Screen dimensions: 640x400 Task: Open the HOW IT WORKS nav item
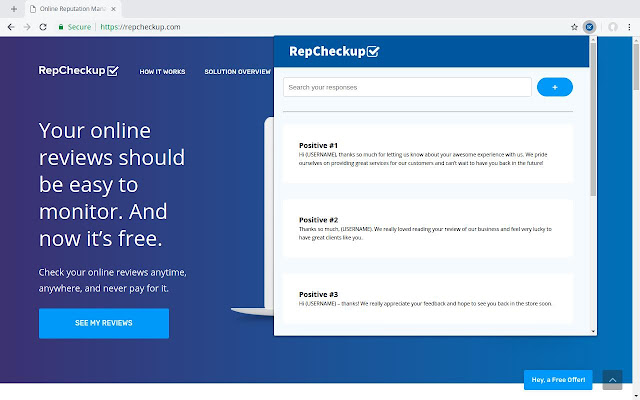(162, 72)
